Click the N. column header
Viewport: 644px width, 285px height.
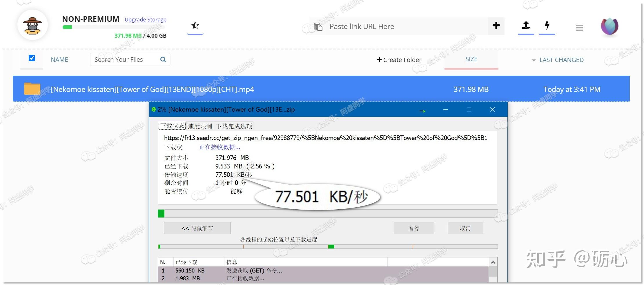[166, 262]
